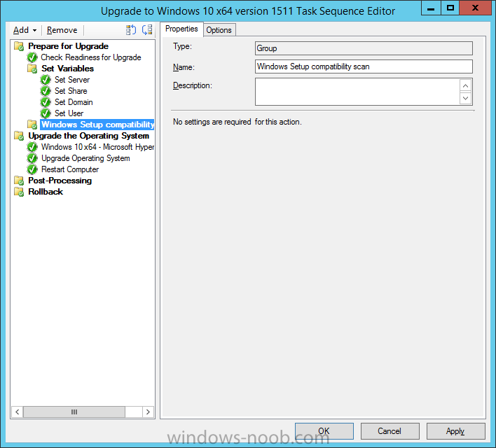Viewport: 496px width, 448px height.
Task: Click the Set Variables folder icon
Action: pyautogui.click(x=32, y=69)
